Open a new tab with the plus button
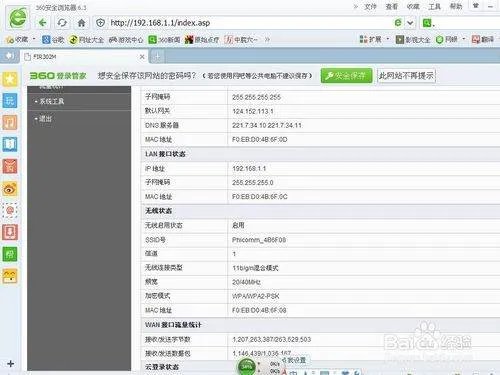 coord(157,57)
